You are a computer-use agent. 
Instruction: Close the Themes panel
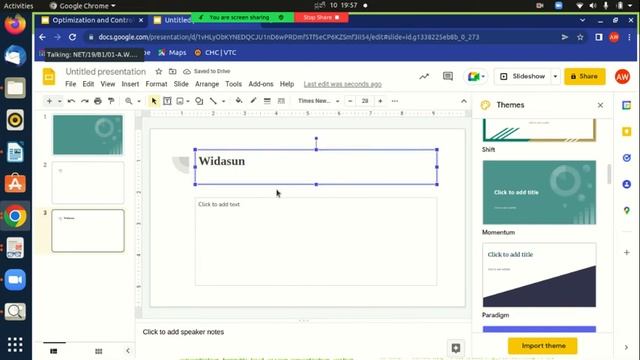point(600,105)
